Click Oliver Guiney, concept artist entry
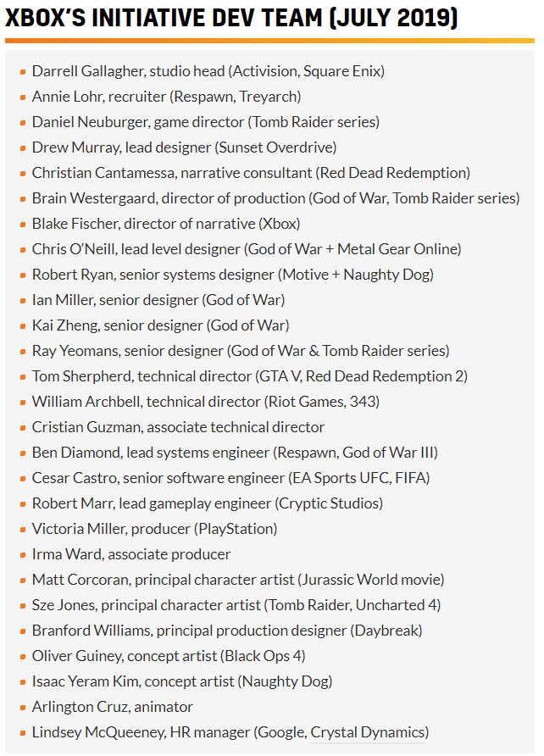 [169, 656]
